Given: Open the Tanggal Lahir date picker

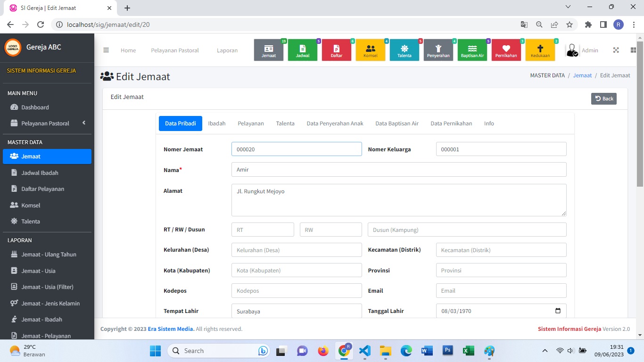Looking at the screenshot, I should pyautogui.click(x=558, y=311).
